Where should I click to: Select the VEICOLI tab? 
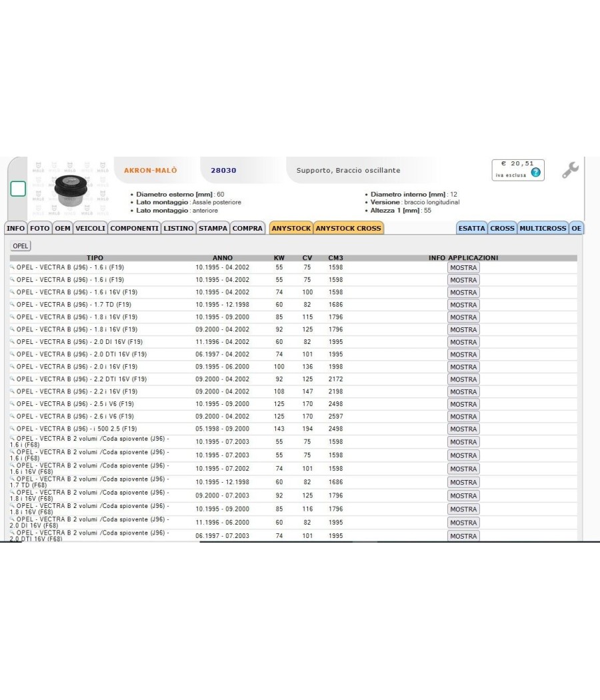90,228
